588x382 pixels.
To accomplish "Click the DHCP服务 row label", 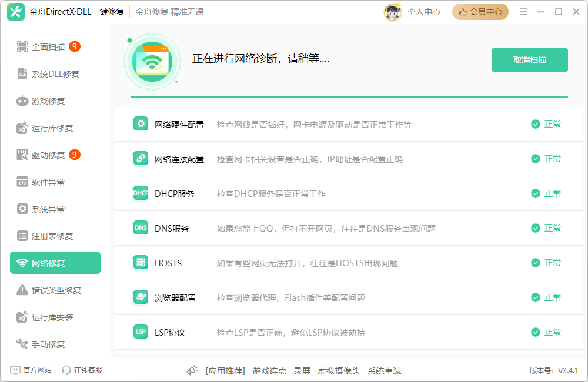I will coord(175,194).
